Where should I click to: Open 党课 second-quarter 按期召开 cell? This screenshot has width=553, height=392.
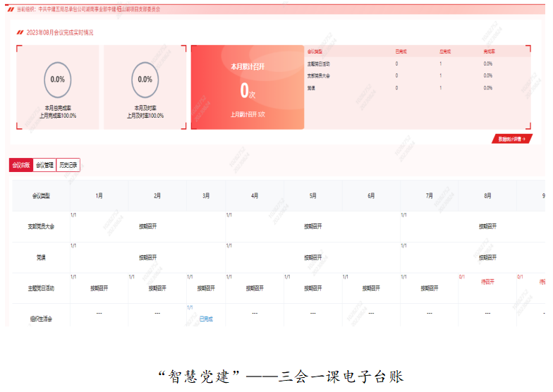tap(313, 258)
